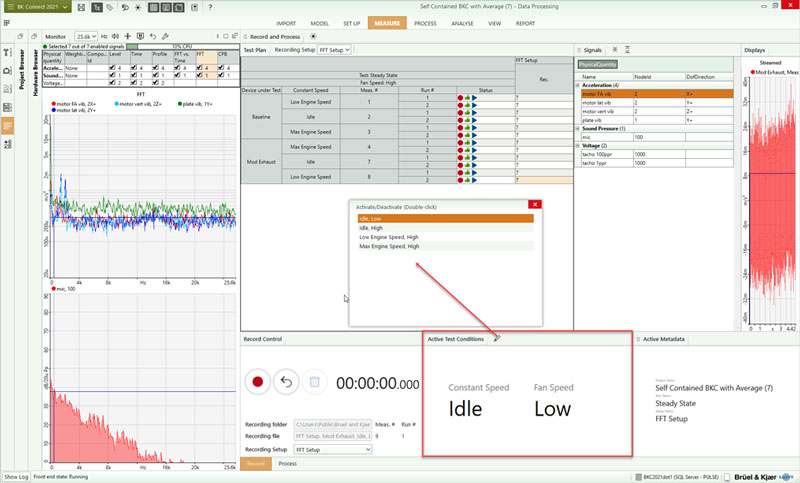The height and width of the screenshot is (483, 800).
Task: Click the asterisk icon in Signals panel
Action: pos(615,49)
